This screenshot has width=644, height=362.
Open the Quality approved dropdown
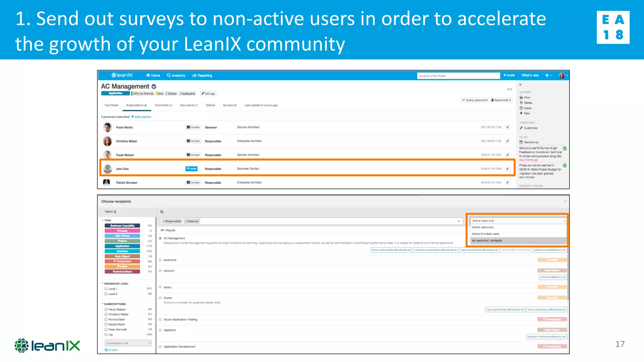tap(475, 100)
